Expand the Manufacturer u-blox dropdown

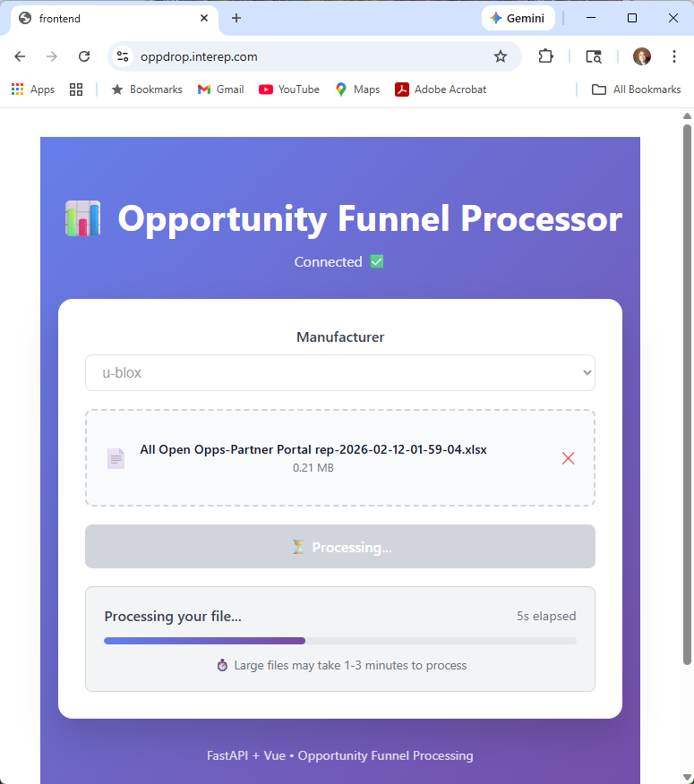(340, 373)
